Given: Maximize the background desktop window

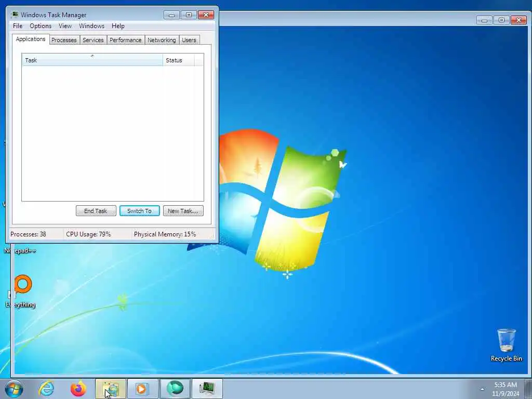Looking at the screenshot, I should [x=501, y=20].
